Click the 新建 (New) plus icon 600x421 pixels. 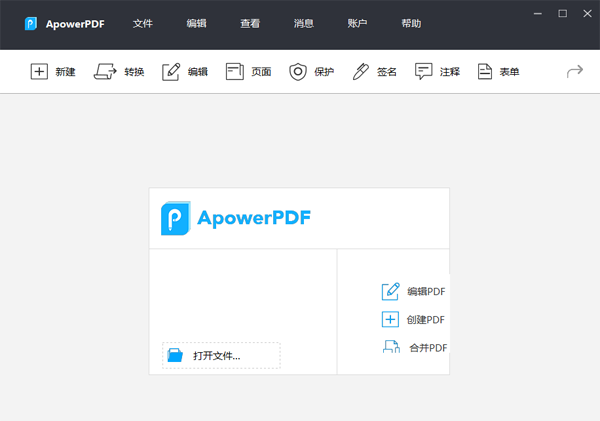click(39, 72)
